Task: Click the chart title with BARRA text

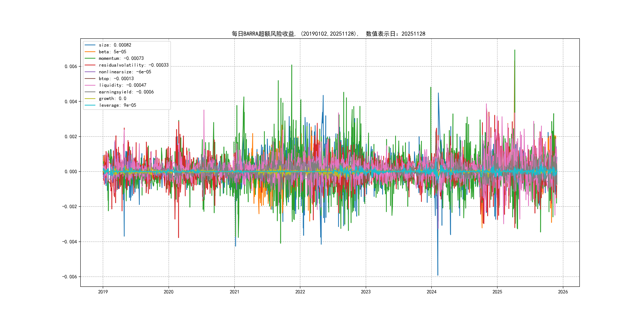Action: 328,34
